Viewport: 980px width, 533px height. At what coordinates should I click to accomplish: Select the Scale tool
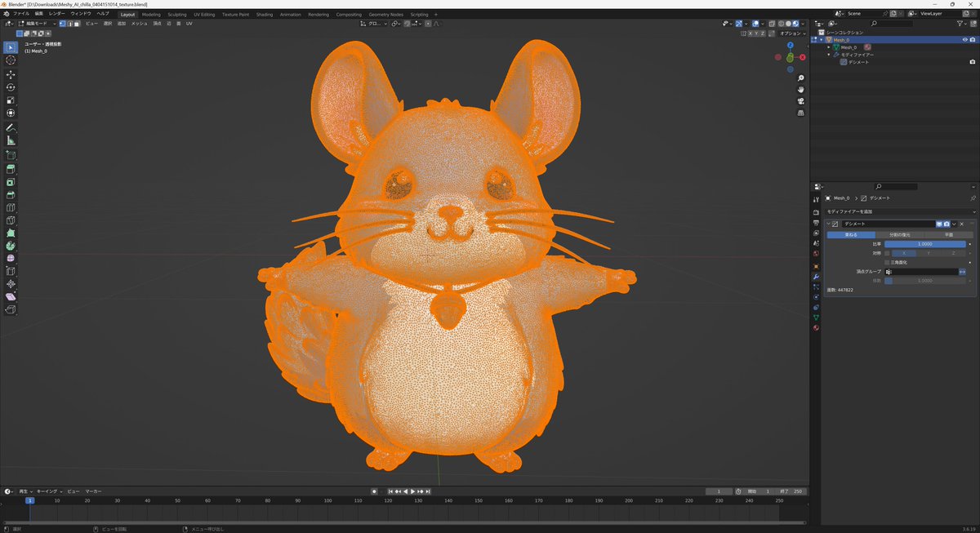pos(11,100)
